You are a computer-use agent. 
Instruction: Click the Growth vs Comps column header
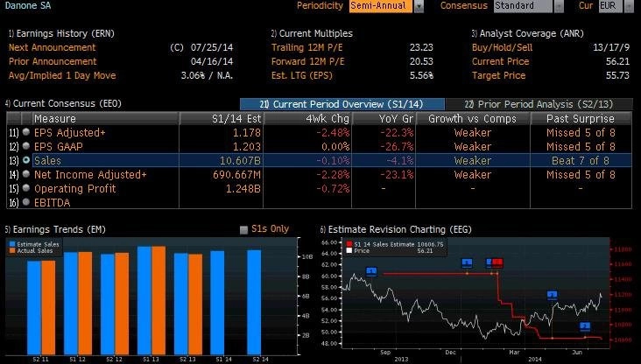(x=473, y=118)
